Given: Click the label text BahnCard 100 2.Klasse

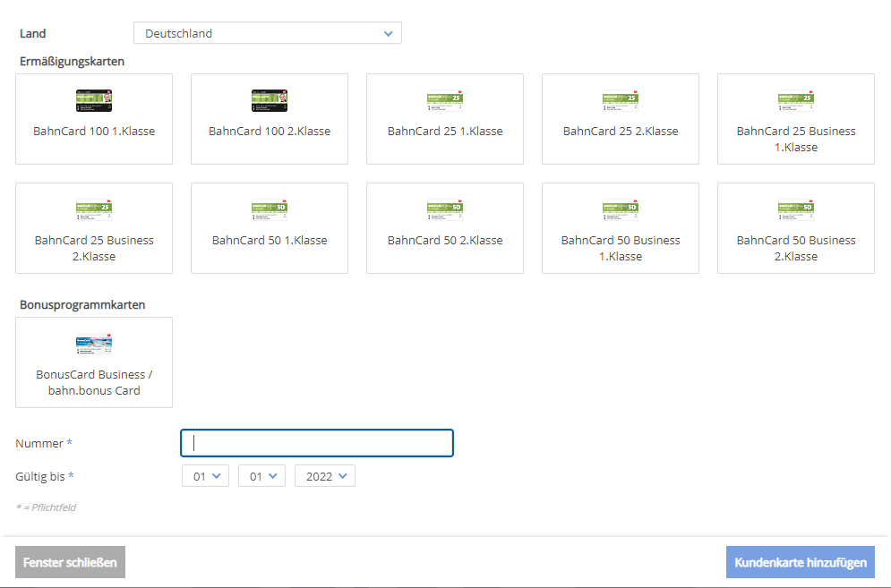Looking at the screenshot, I should pyautogui.click(x=270, y=132).
